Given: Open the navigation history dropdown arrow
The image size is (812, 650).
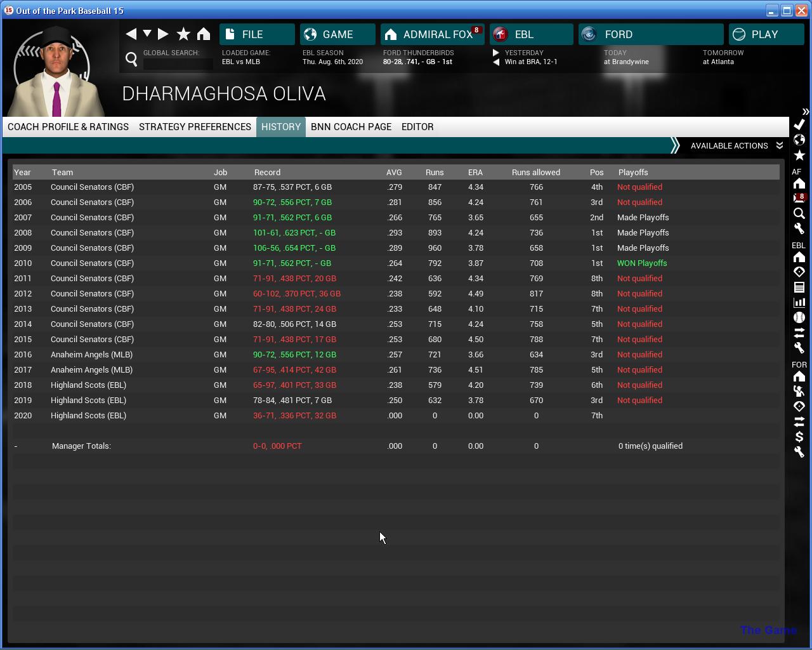Looking at the screenshot, I should click(147, 34).
